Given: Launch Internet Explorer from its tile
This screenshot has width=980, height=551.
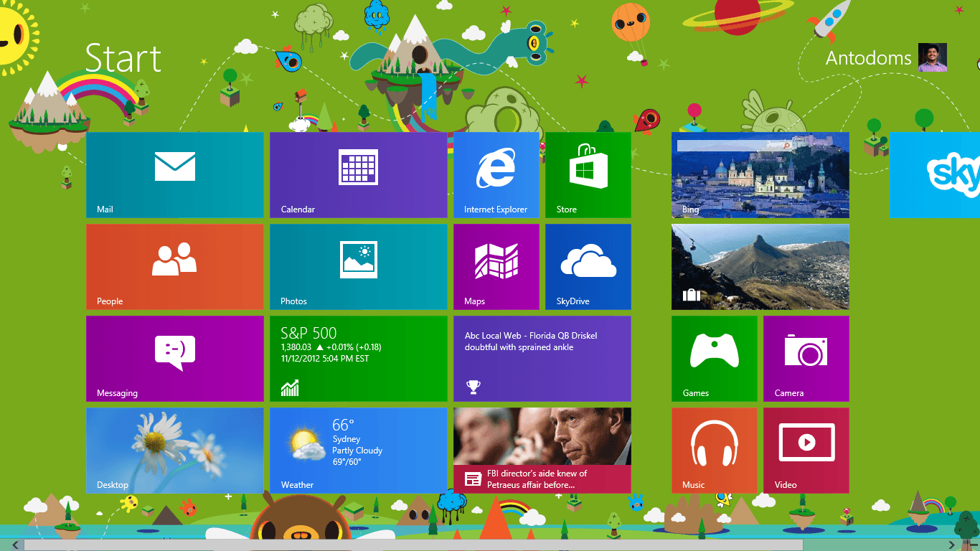Looking at the screenshot, I should (496, 174).
